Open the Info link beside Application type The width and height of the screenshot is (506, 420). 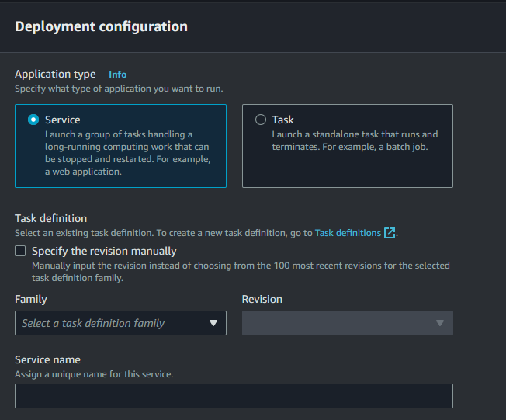click(117, 75)
